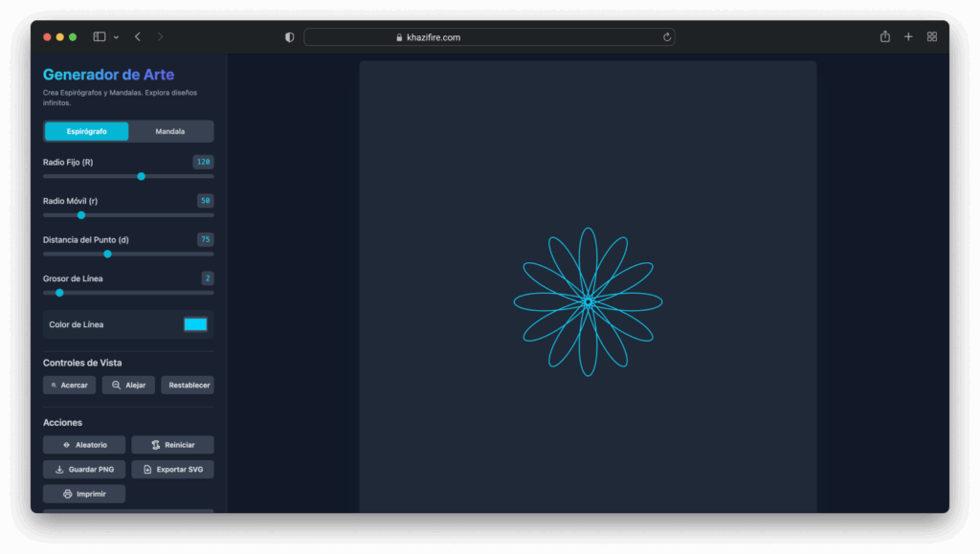Viewport: 980px width, 554px height.
Task: Click Guardar PNG download button
Action: click(84, 470)
